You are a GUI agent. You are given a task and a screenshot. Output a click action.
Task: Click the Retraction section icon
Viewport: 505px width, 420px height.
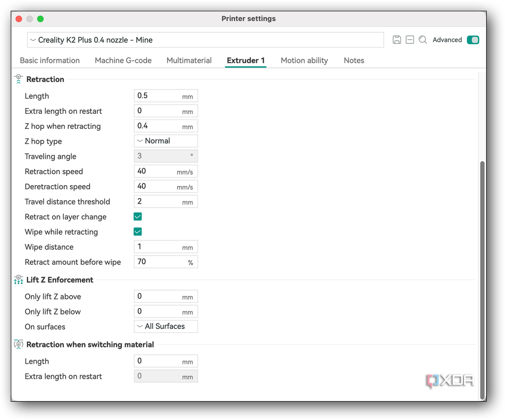(18, 79)
